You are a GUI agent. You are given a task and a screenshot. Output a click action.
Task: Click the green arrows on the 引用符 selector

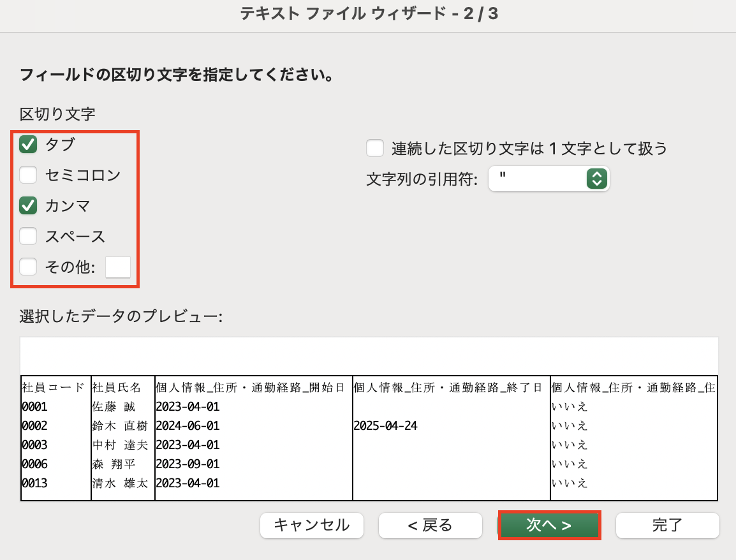(x=596, y=179)
